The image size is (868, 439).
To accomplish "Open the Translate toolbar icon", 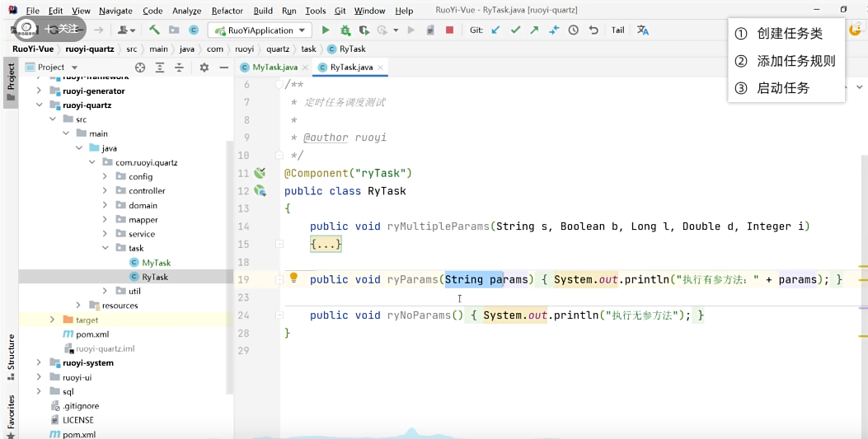I will [643, 30].
